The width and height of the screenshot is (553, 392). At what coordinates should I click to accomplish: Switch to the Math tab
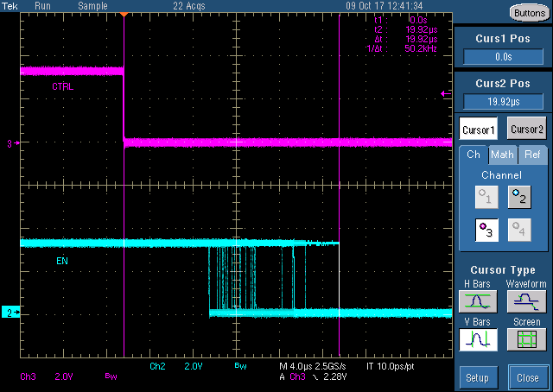[x=503, y=155]
